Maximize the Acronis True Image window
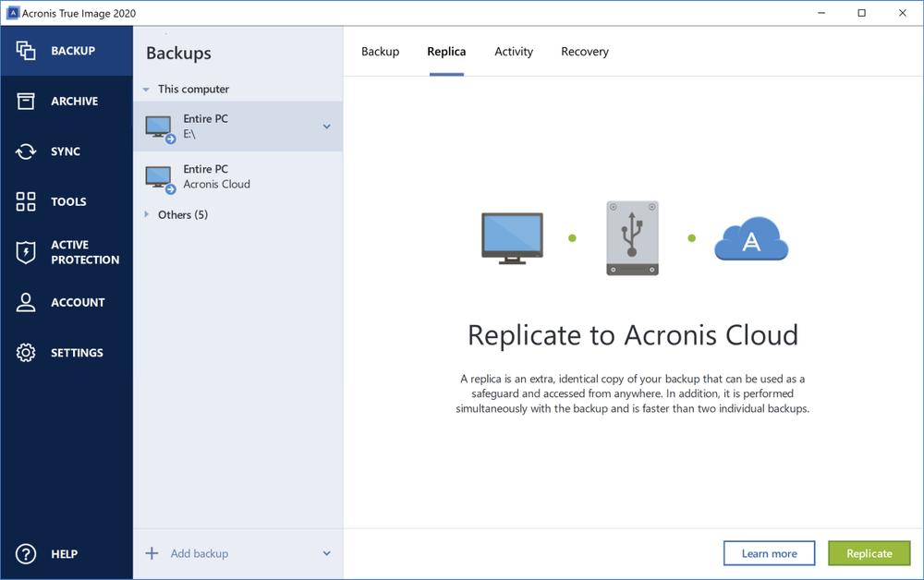The width and height of the screenshot is (924, 580). pyautogui.click(x=861, y=13)
